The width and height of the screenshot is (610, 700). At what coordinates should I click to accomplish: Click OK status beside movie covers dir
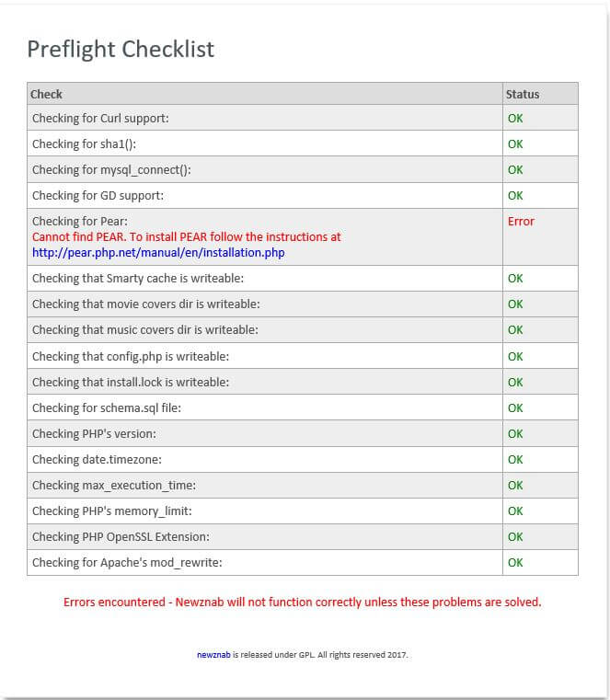click(x=515, y=304)
